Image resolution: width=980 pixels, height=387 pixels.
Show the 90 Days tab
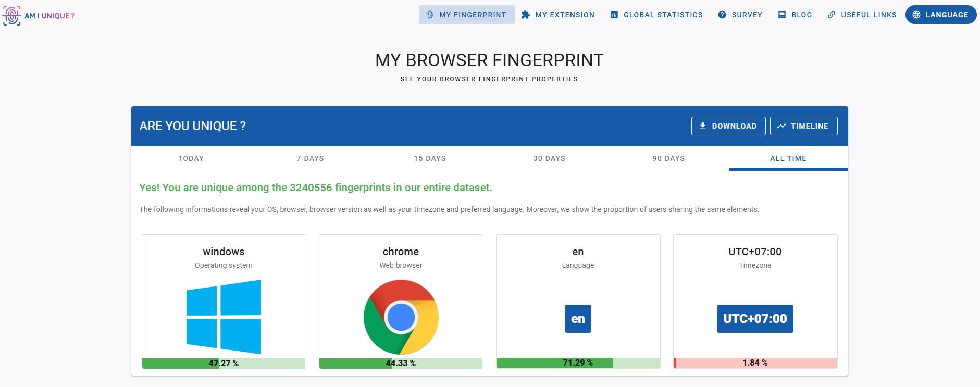point(669,158)
